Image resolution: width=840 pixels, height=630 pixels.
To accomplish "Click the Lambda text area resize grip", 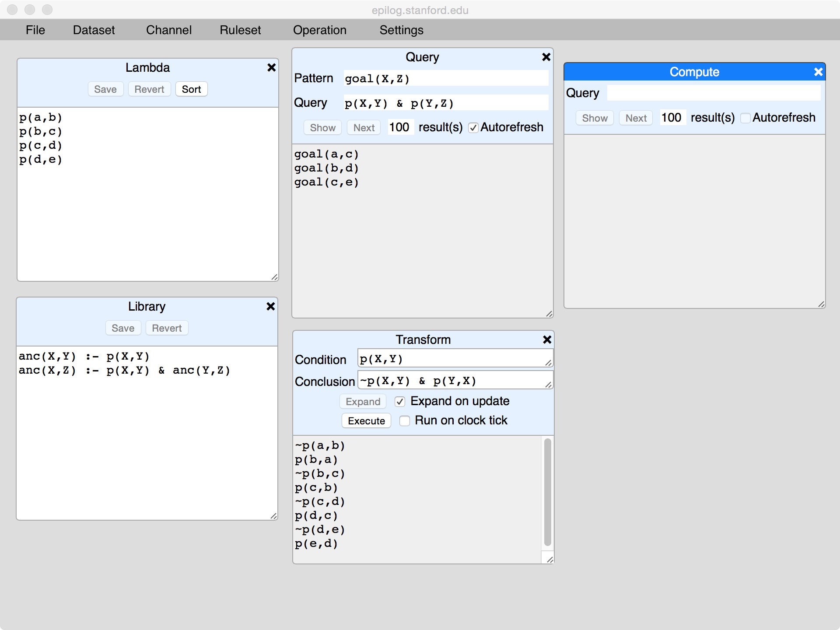I will pos(274,277).
